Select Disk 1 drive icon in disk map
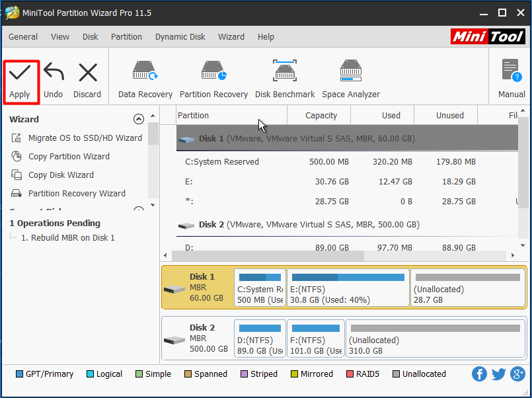This screenshot has height=398, width=532. (x=174, y=290)
